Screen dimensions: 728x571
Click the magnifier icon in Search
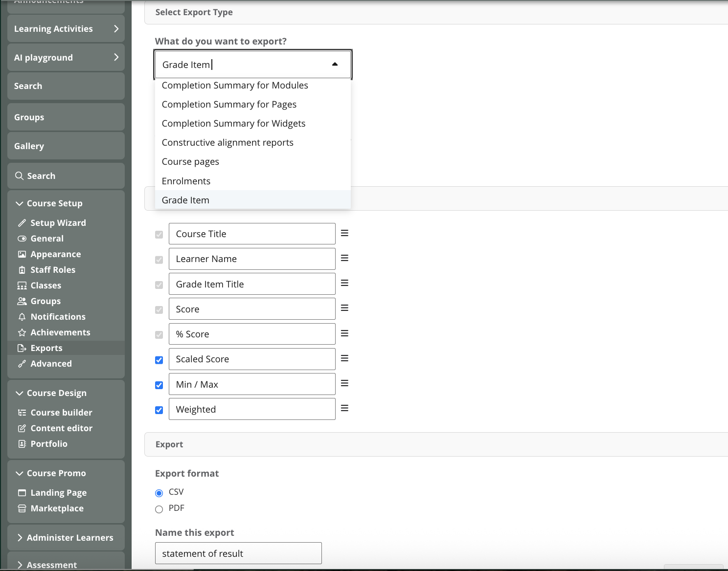click(x=19, y=176)
